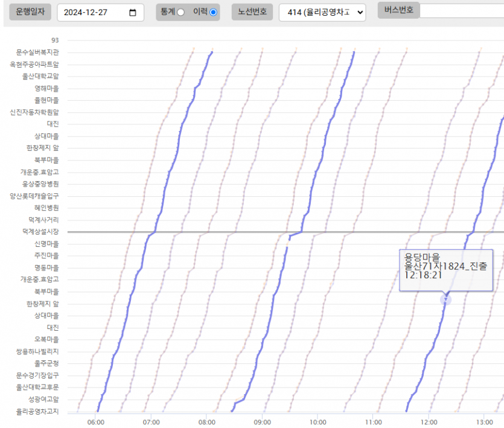Select the 이력 radio button

(213, 13)
